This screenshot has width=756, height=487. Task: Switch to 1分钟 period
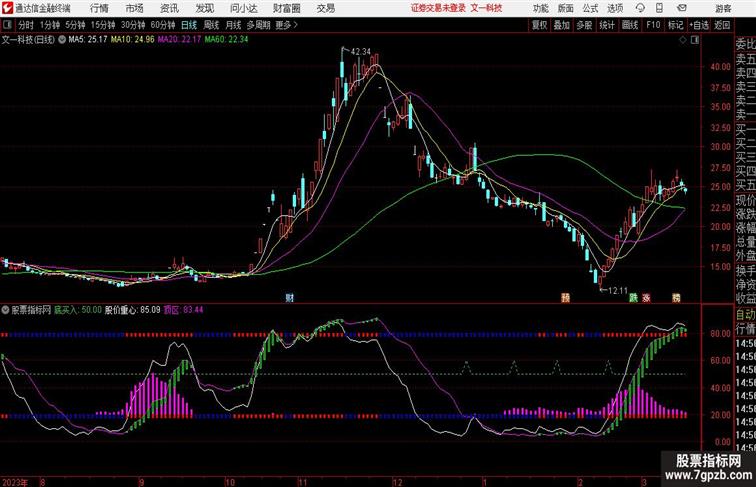[x=50, y=25]
